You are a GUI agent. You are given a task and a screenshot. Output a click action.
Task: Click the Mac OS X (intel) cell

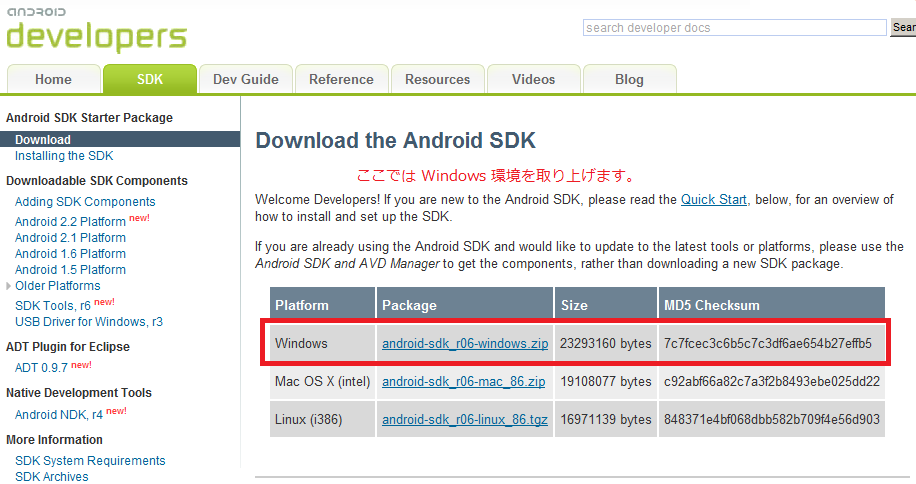pos(322,382)
